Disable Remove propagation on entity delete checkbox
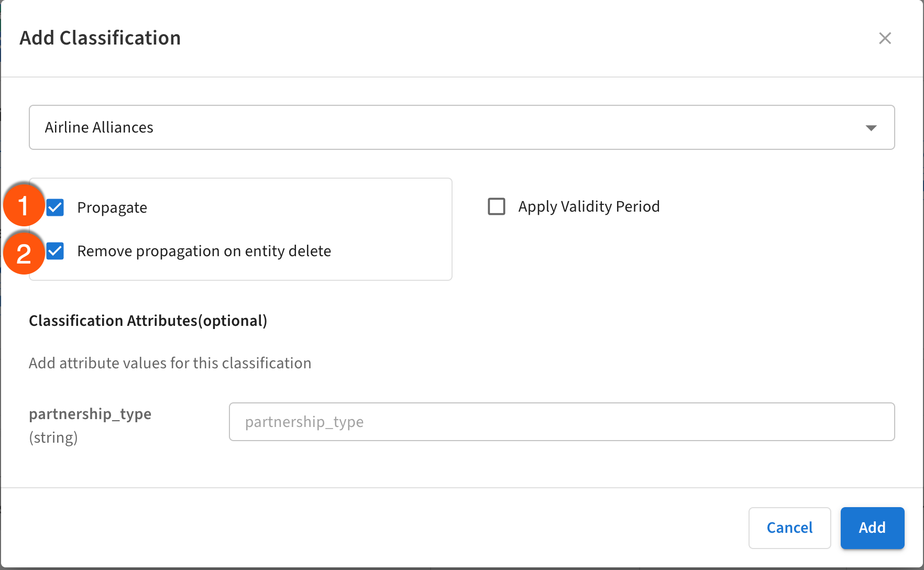The height and width of the screenshot is (570, 924). (x=56, y=251)
